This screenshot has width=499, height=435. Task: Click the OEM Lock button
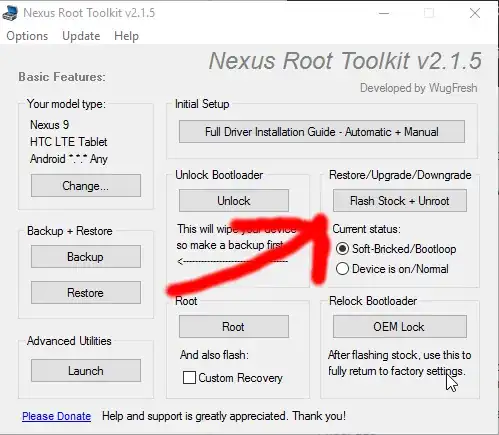400,327
